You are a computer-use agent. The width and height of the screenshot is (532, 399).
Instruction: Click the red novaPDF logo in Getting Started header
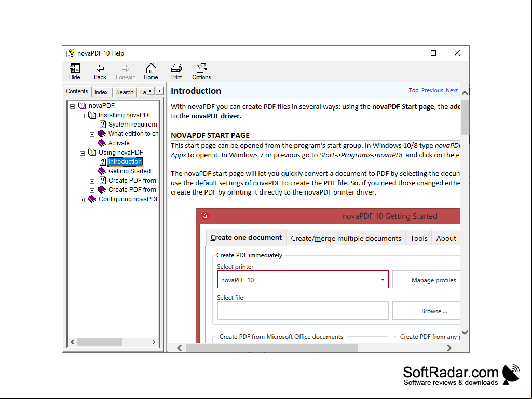coord(204,216)
